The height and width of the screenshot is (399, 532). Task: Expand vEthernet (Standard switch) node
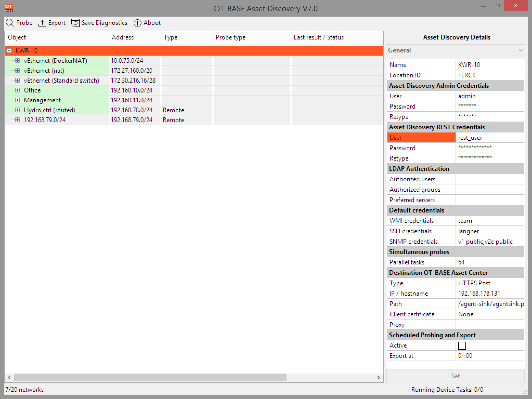coord(17,80)
